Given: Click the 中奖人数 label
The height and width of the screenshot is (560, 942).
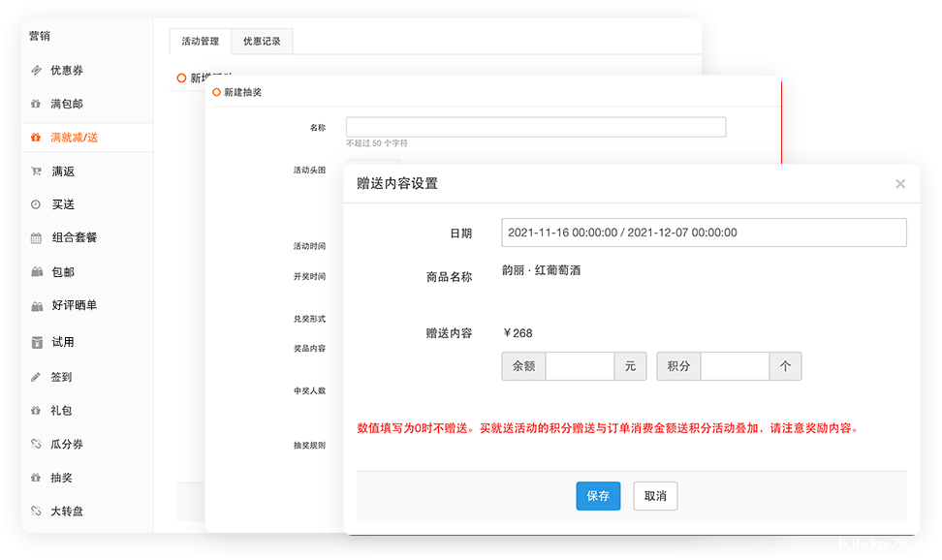Looking at the screenshot, I should [x=309, y=391].
